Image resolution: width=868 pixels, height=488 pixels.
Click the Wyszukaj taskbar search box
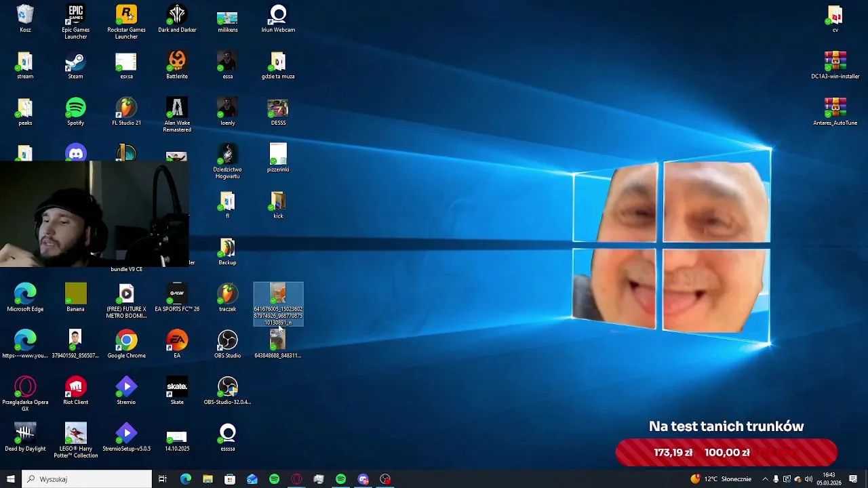(x=87, y=479)
